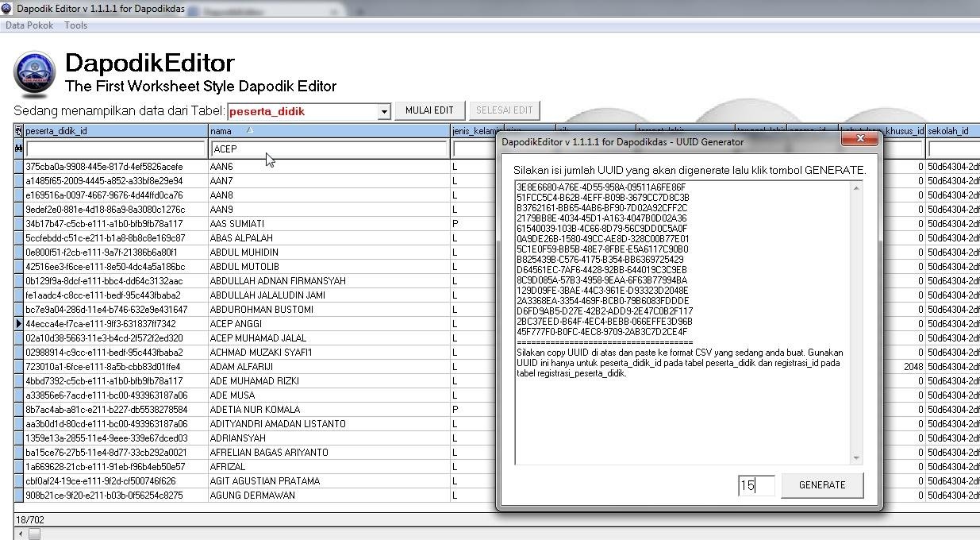Viewport: 980px width, 540px height.
Task: Close the UUID Generator dialog
Action: point(860,139)
